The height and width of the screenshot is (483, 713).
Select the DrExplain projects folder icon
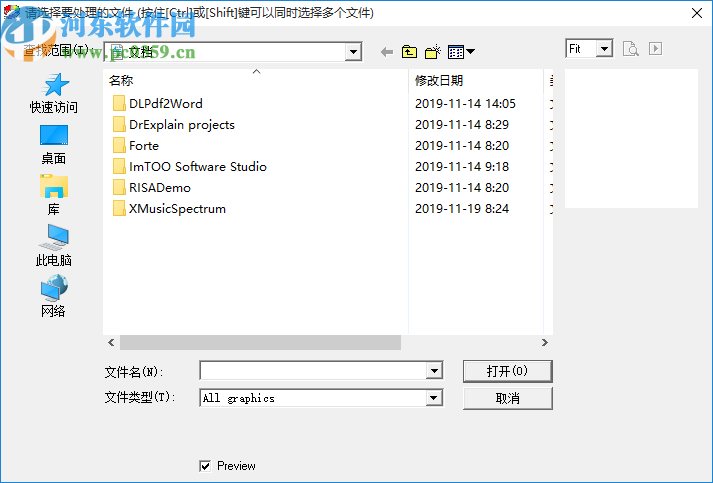pos(119,124)
